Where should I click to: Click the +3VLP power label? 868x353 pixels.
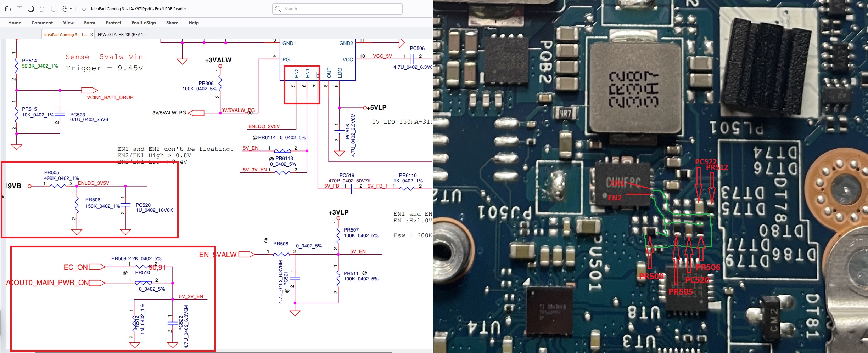(338, 212)
